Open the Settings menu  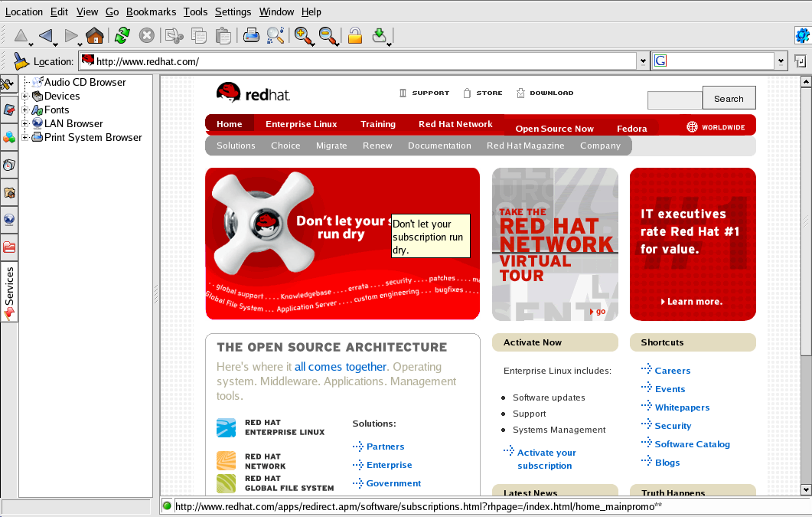233,11
